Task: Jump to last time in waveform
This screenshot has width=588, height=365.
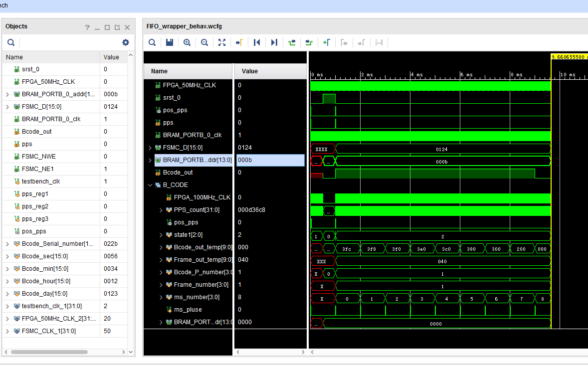Action: point(274,42)
